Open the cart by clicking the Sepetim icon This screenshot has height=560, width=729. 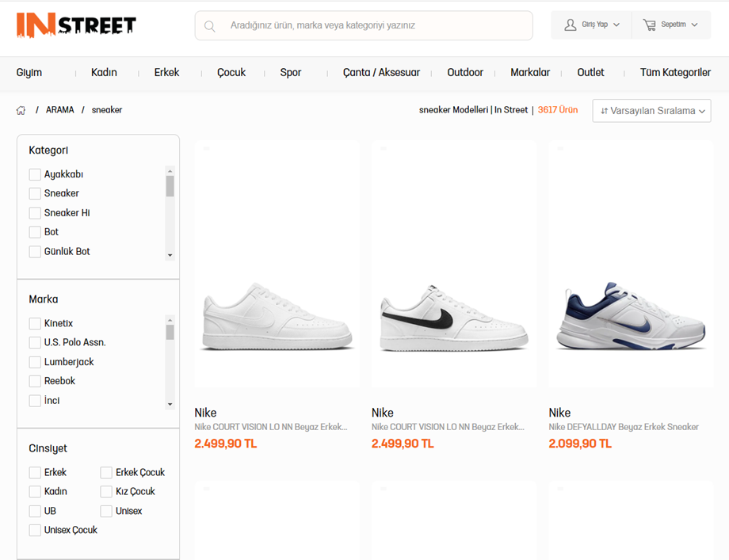650,25
